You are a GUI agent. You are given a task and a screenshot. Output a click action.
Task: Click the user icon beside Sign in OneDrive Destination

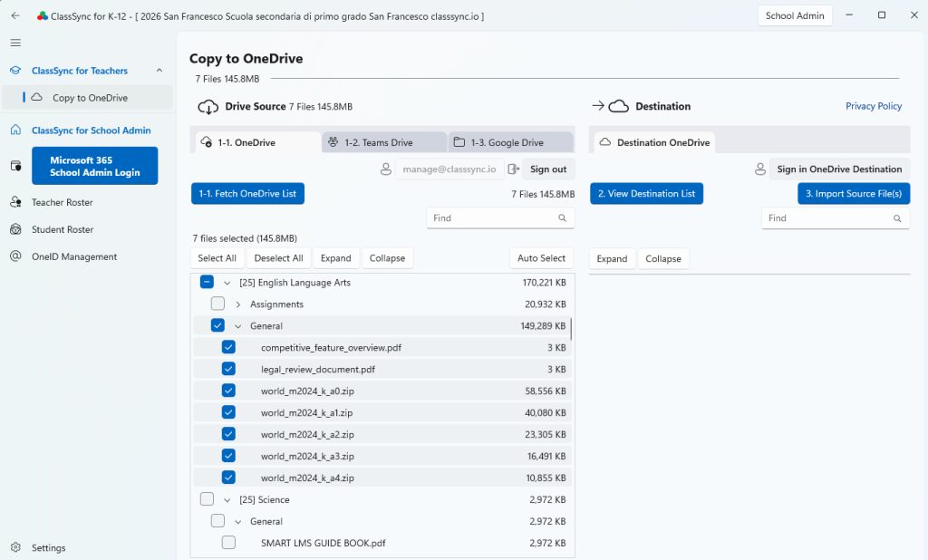760,169
